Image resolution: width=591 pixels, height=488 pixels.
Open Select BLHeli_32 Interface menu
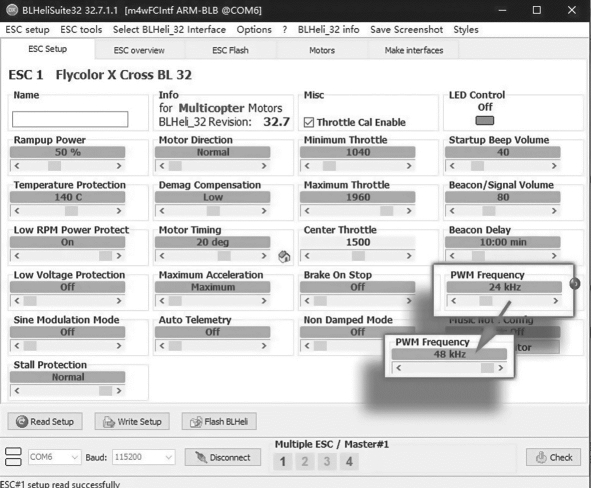click(x=169, y=29)
